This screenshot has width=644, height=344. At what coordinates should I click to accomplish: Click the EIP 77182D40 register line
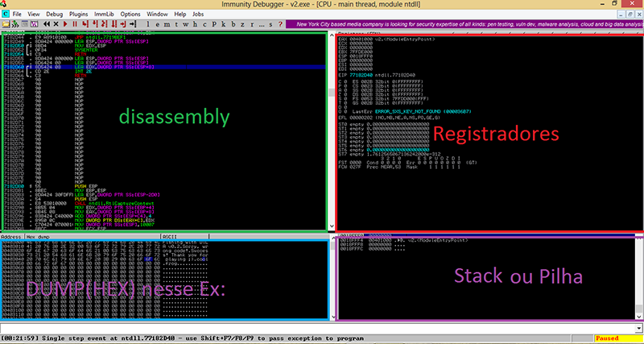point(377,76)
